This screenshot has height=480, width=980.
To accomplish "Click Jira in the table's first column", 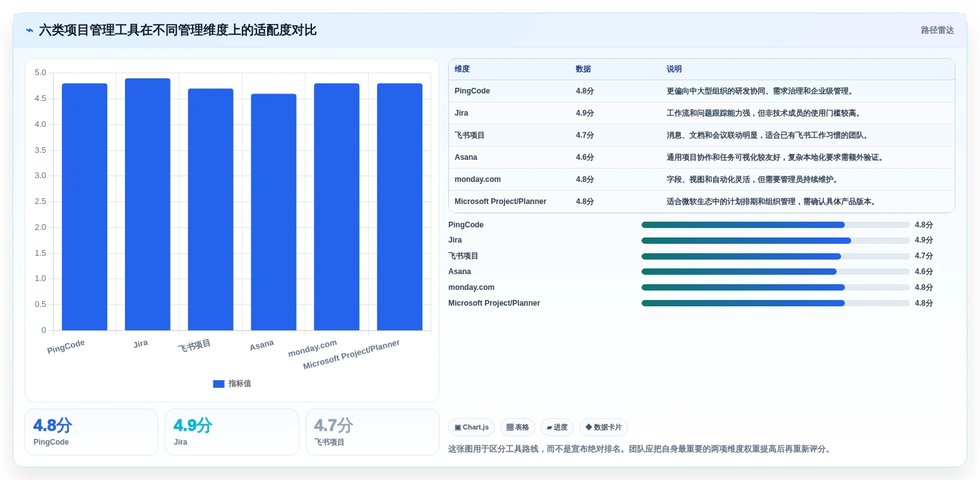I will (x=462, y=113).
